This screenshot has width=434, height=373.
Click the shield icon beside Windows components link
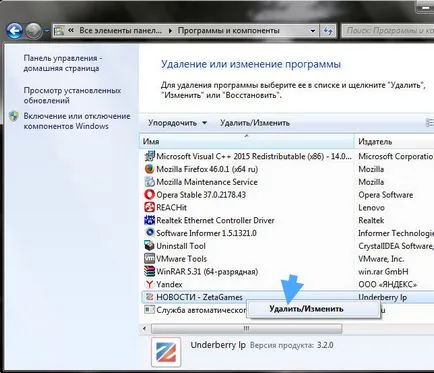point(14,116)
